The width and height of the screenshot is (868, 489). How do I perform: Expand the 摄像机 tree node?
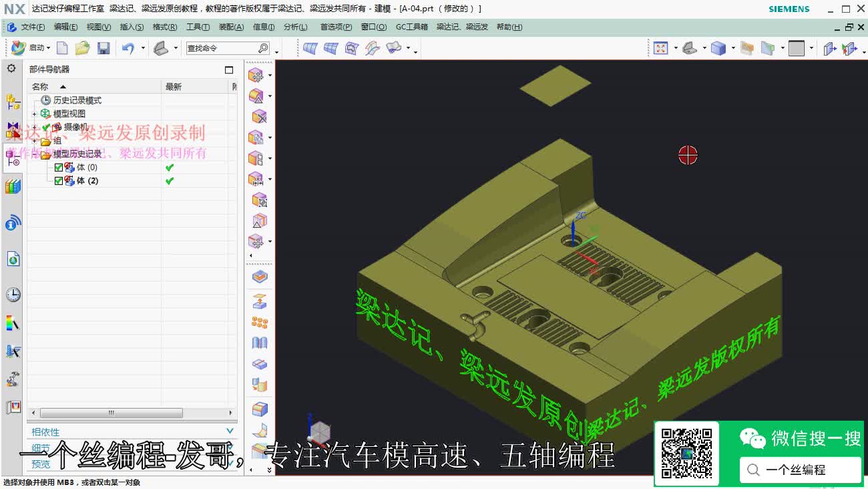35,127
